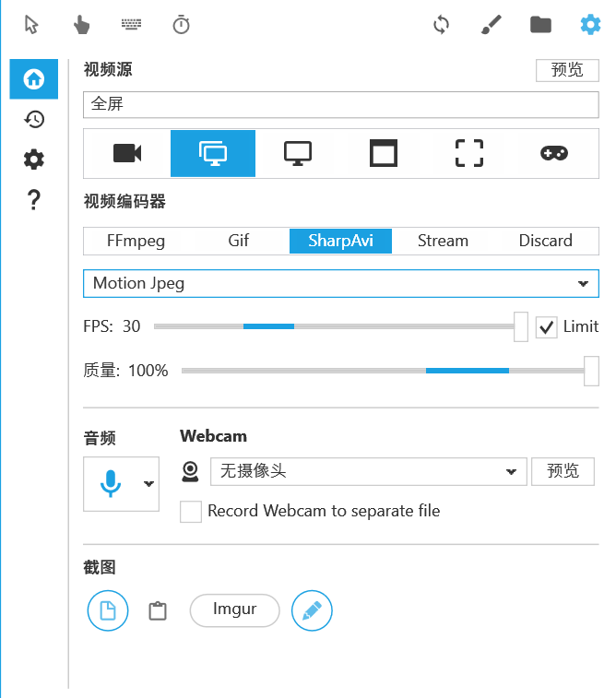The width and height of the screenshot is (616, 698).
Task: Toggle the mouse cursor capture icon
Action: tap(32, 25)
